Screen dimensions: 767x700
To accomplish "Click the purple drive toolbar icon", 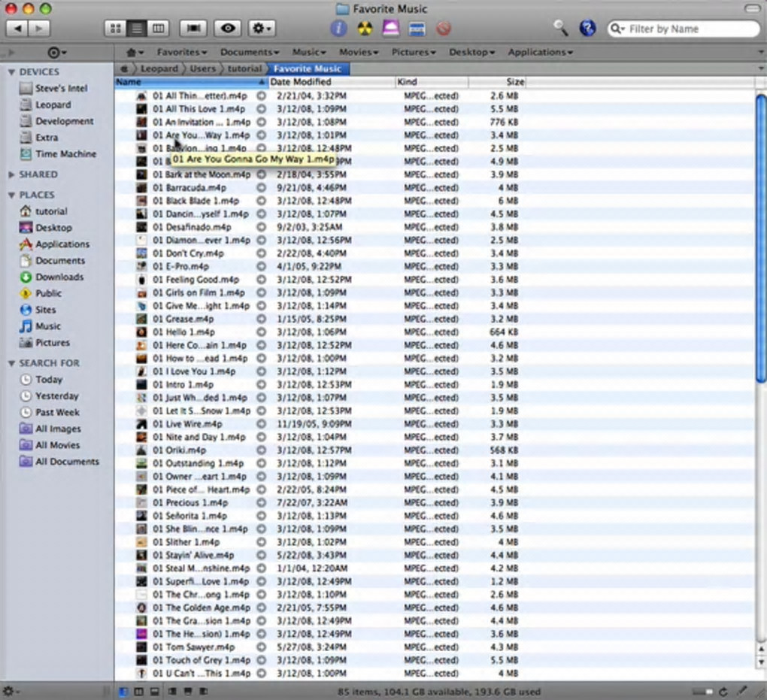I will pyautogui.click(x=390, y=28).
